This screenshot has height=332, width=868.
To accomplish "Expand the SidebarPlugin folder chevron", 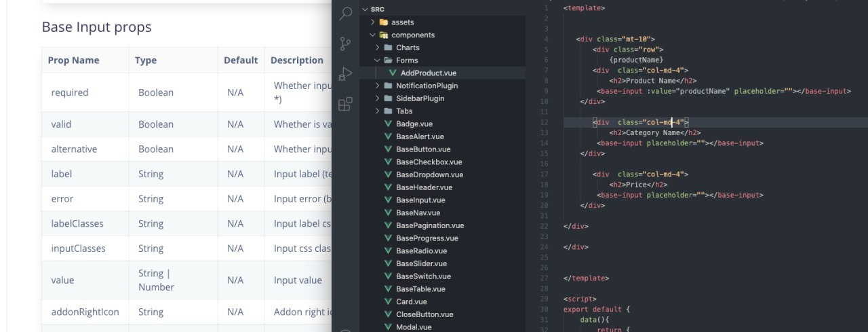I will [378, 98].
